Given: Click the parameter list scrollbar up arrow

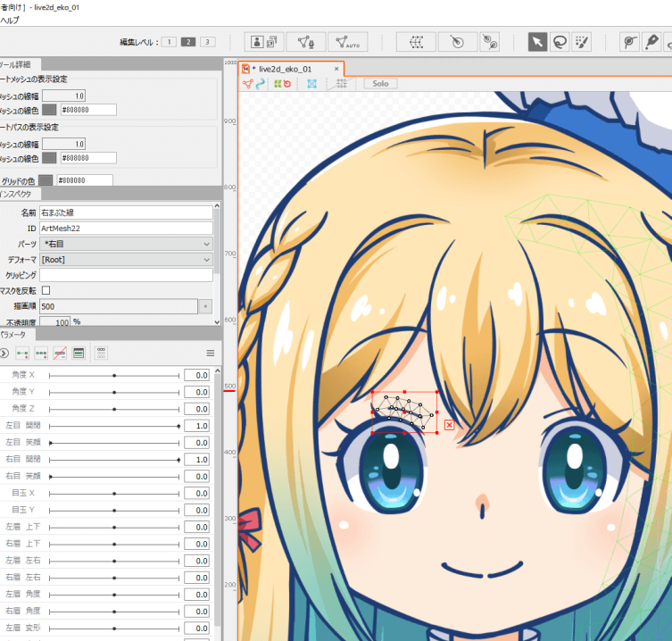Looking at the screenshot, I should click(217, 370).
